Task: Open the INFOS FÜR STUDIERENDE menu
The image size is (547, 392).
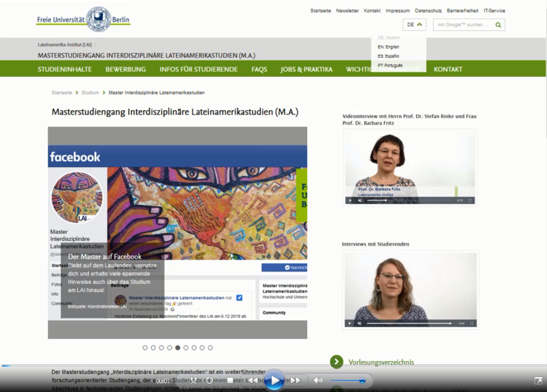Action: (x=198, y=70)
